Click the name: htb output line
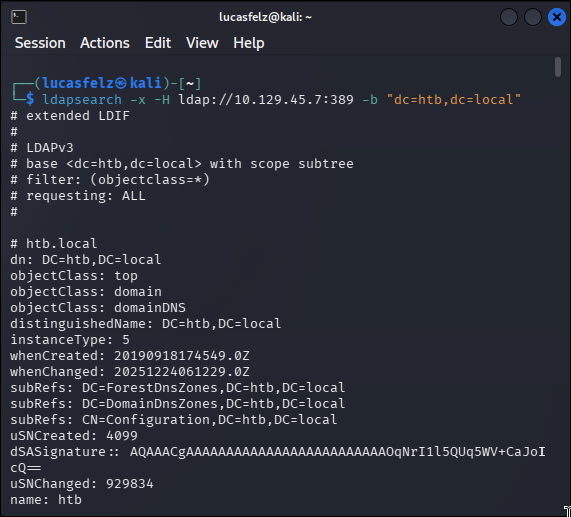Image resolution: width=571 pixels, height=517 pixels. pyautogui.click(x=46, y=500)
